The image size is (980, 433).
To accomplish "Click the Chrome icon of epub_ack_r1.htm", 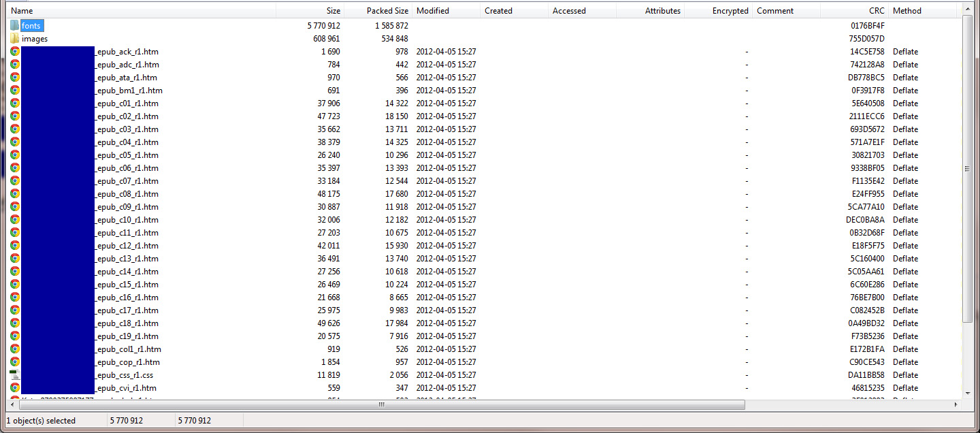I will click(x=14, y=51).
